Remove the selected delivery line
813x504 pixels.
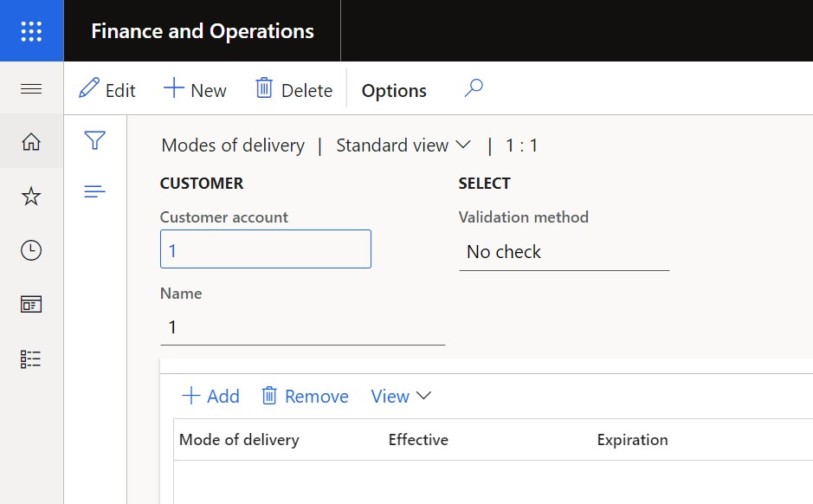coord(304,396)
